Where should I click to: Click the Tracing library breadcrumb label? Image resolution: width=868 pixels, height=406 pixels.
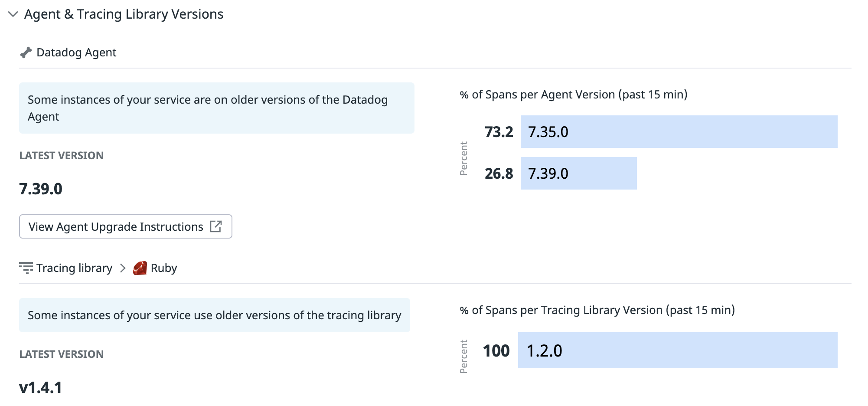(74, 268)
